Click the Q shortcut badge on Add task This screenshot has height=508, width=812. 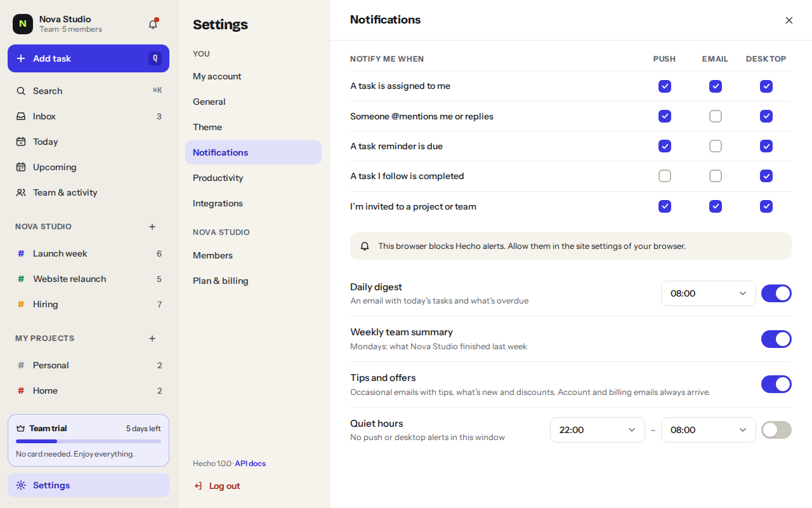(x=155, y=58)
